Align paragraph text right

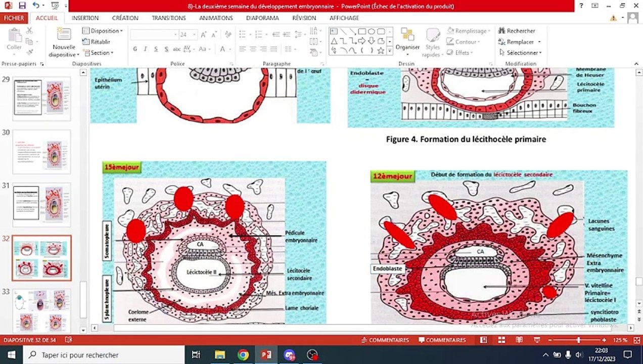pos(263,49)
